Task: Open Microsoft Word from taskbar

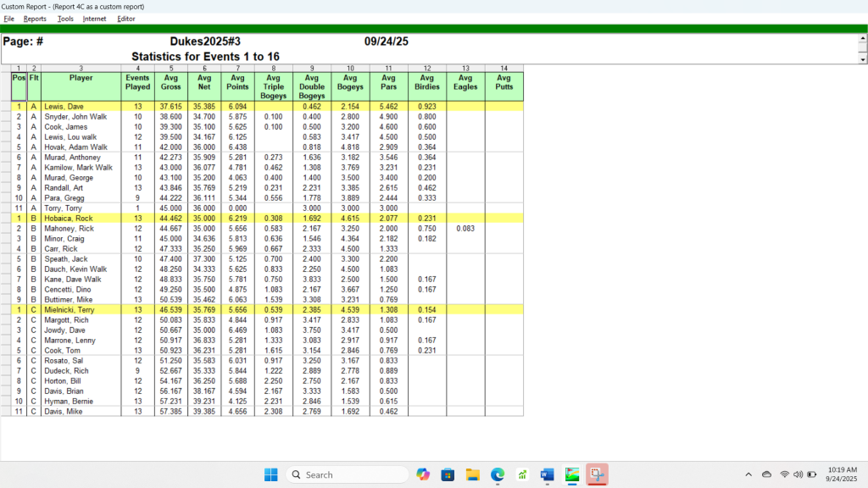Action: (548, 474)
